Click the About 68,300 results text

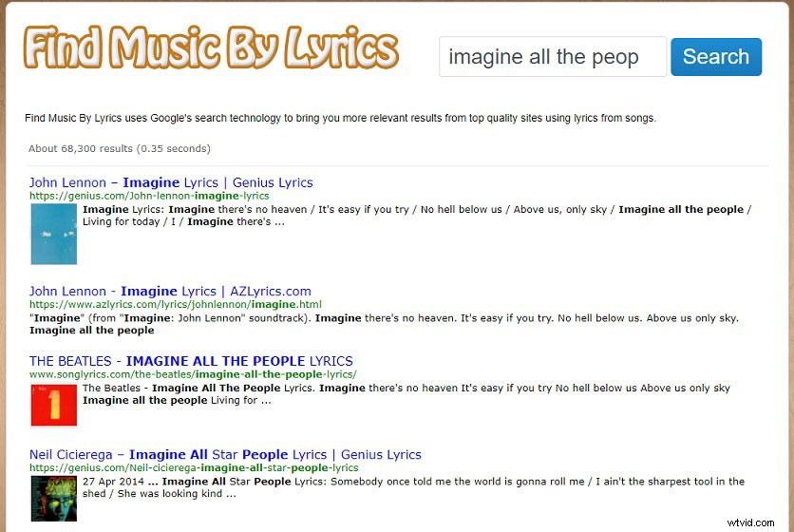[120, 148]
